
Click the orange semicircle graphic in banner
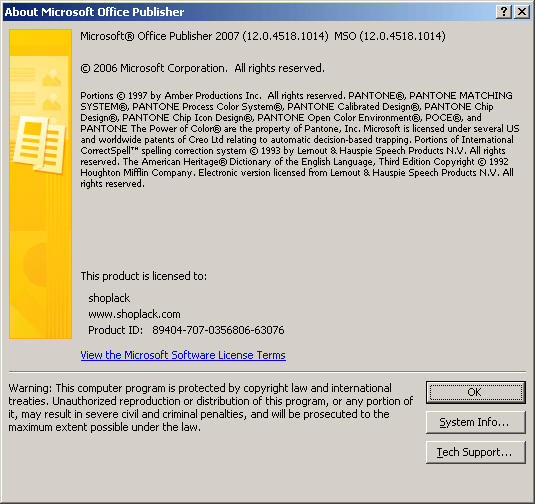tap(34, 264)
